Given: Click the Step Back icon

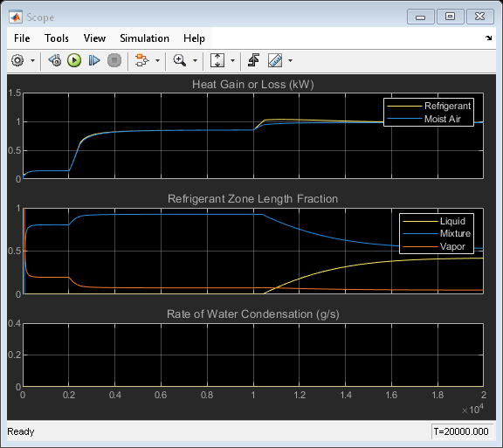Looking at the screenshot, I should click(55, 60).
